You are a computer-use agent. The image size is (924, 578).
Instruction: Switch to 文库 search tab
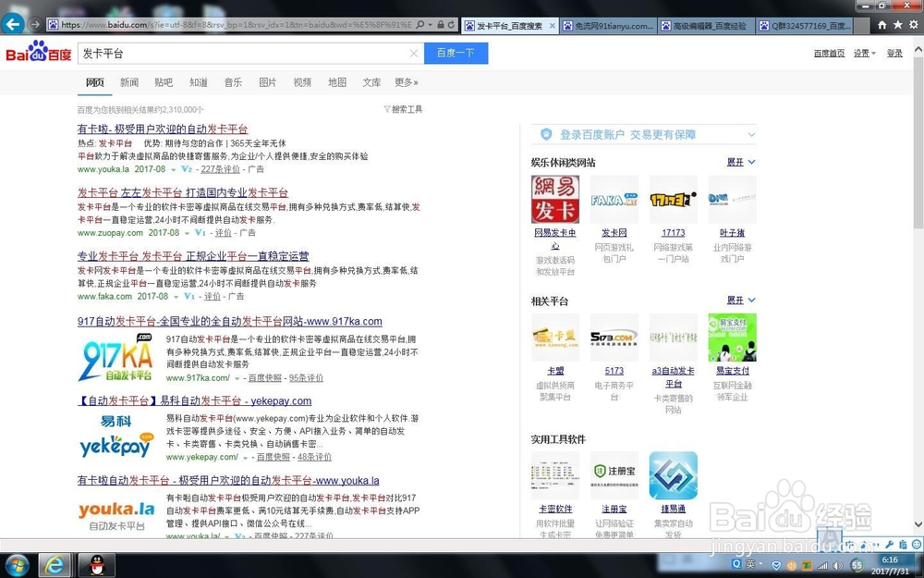tap(371, 82)
